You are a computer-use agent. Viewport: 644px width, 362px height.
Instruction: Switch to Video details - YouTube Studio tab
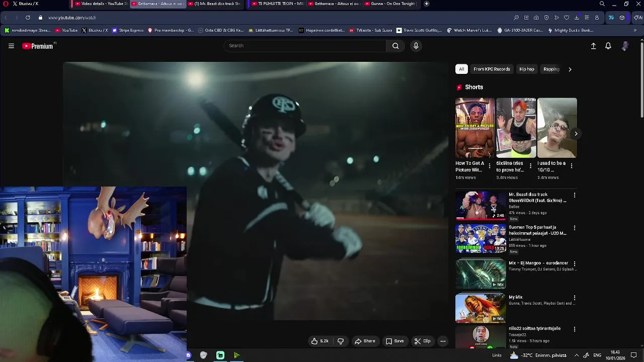101,4
